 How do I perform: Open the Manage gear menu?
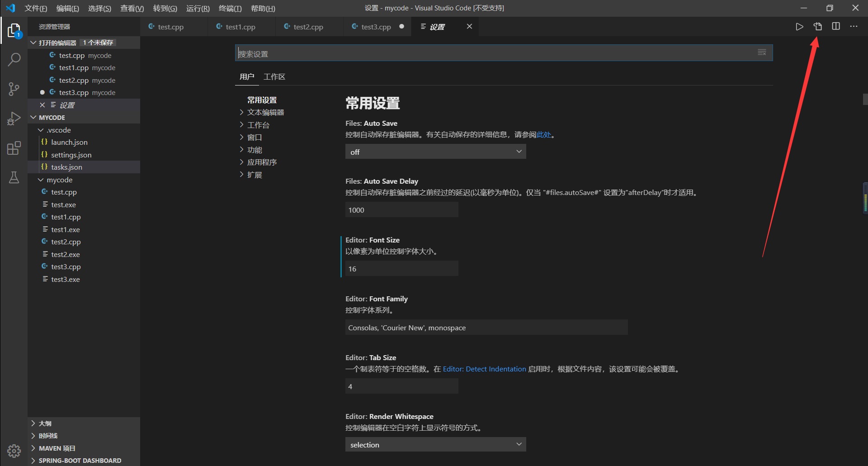(x=14, y=451)
